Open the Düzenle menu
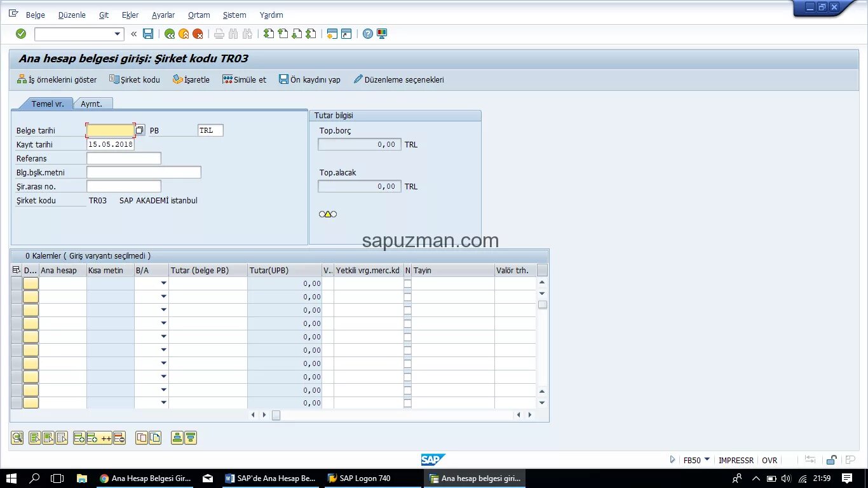Screen dimensions: 868x488 (x=72, y=15)
